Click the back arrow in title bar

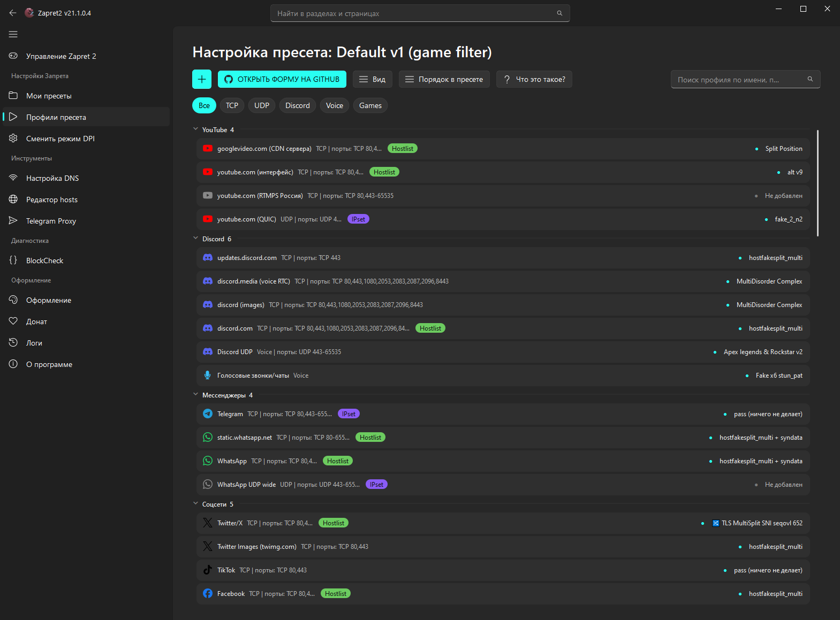(x=13, y=13)
